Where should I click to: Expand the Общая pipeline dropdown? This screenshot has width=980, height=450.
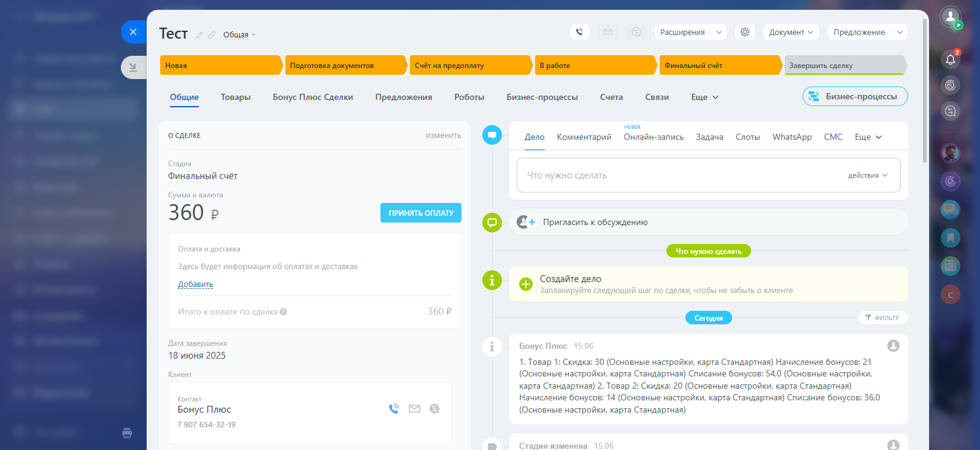tap(239, 35)
